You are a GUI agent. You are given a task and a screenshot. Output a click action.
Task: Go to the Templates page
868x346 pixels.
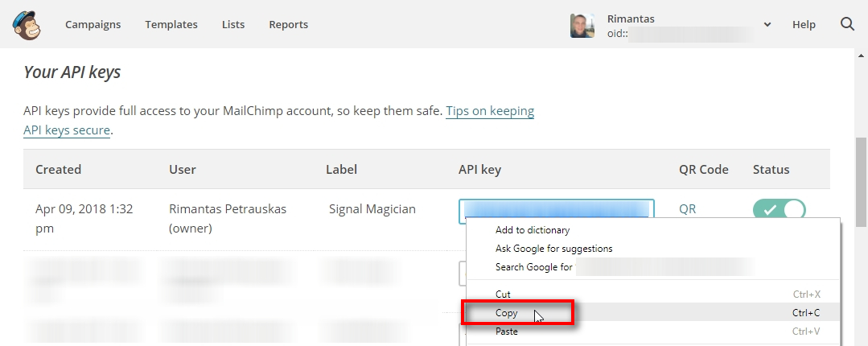pos(171,24)
